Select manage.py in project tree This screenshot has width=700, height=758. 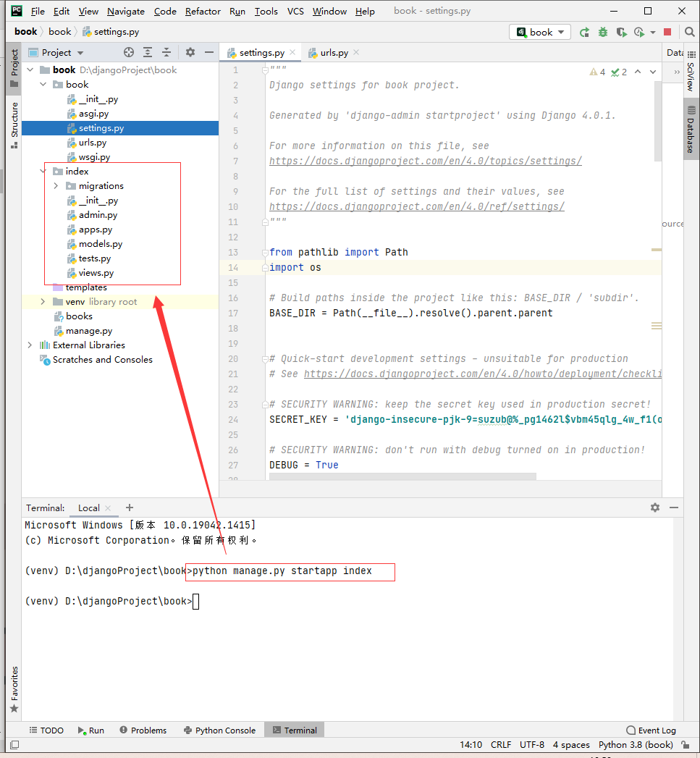click(89, 331)
